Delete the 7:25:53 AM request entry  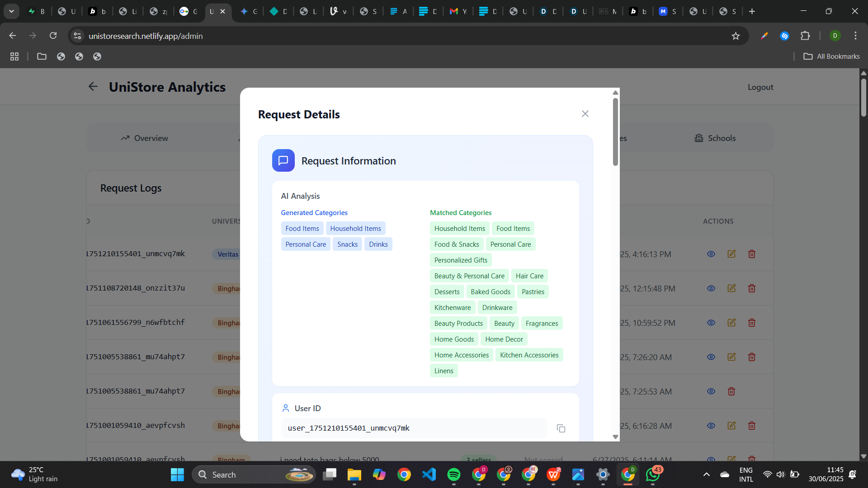point(731,391)
